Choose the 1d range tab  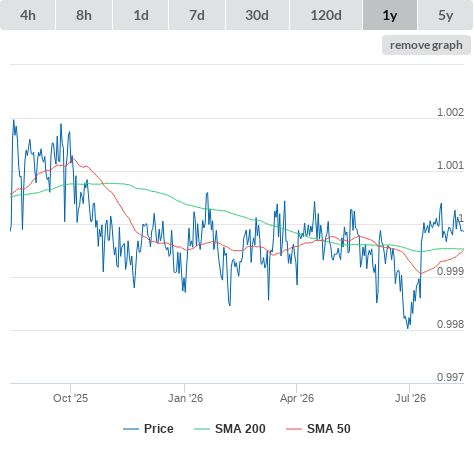click(x=141, y=15)
